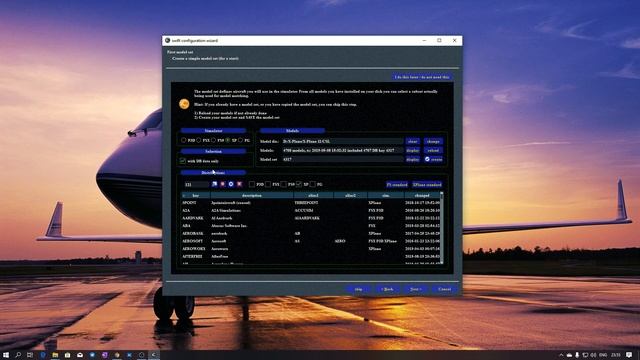
Task: Sort table by the 'changed' column header
Action: pos(421,196)
